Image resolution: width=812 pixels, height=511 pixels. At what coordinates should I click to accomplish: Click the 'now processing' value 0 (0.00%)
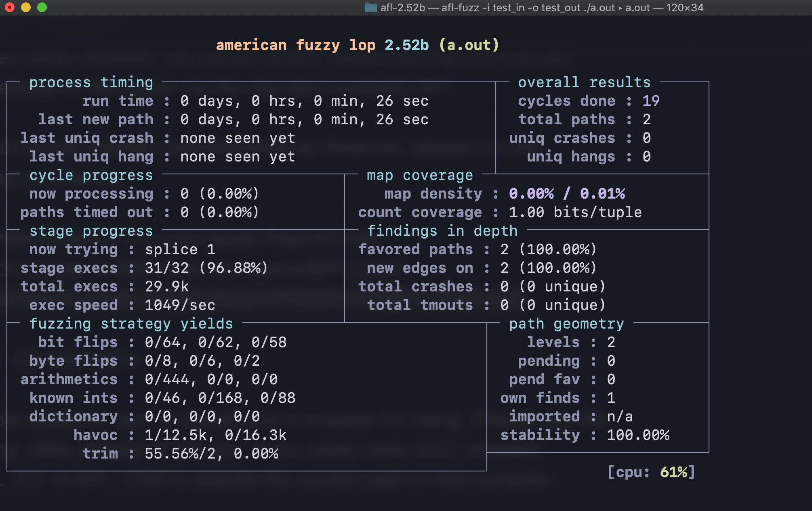220,194
